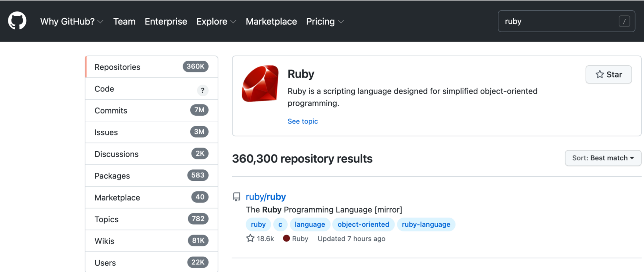Click the star icon next to 18.6k

(250, 238)
